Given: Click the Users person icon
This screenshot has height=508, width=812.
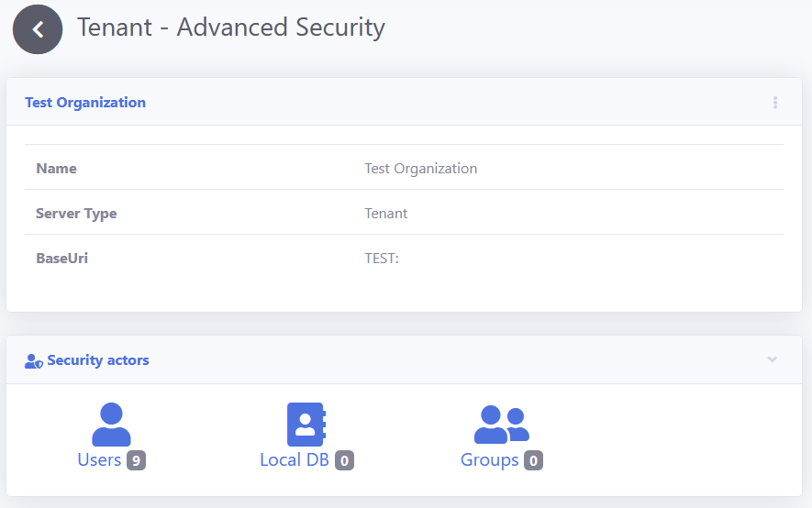Looking at the screenshot, I should point(111,425).
